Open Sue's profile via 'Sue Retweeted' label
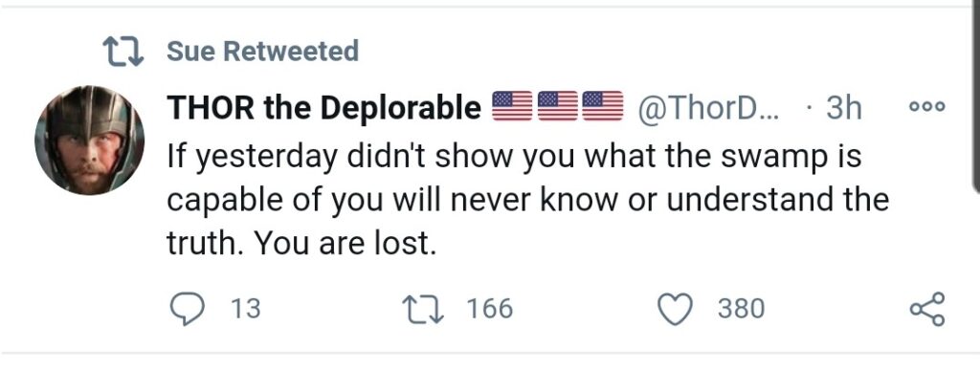980x369 pixels. [x=262, y=52]
